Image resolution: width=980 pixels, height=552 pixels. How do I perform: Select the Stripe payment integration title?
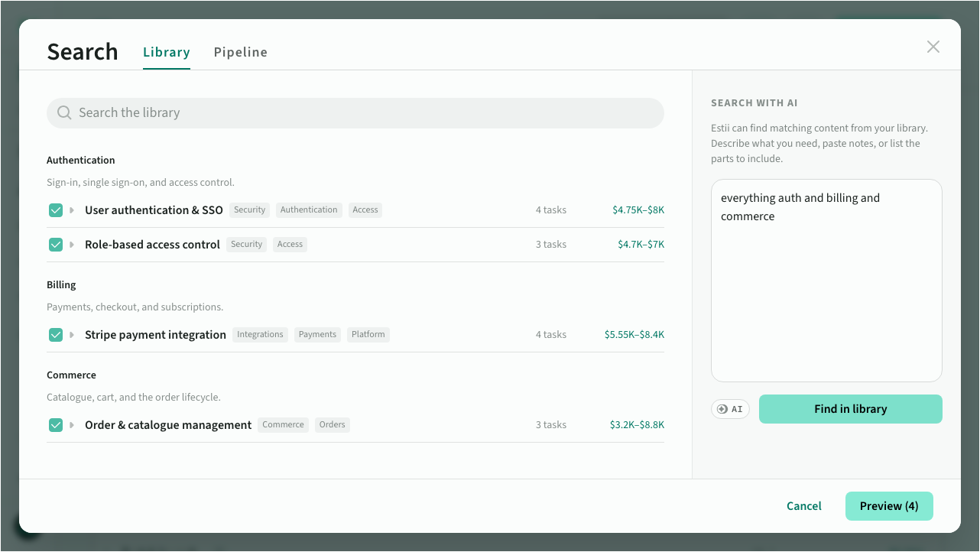[156, 335]
